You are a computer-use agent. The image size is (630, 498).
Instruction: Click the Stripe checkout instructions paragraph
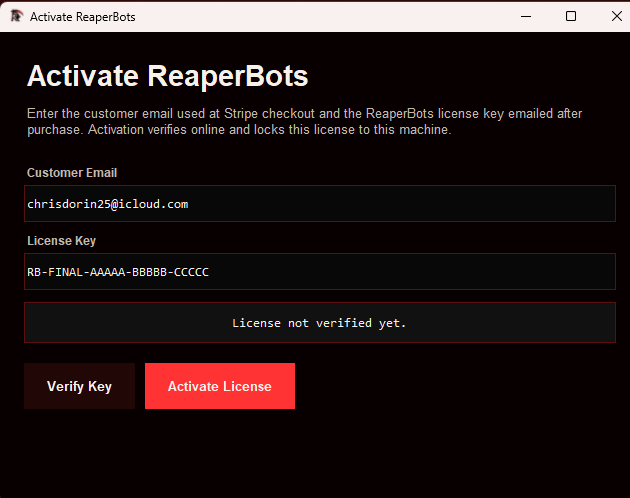[304, 121]
